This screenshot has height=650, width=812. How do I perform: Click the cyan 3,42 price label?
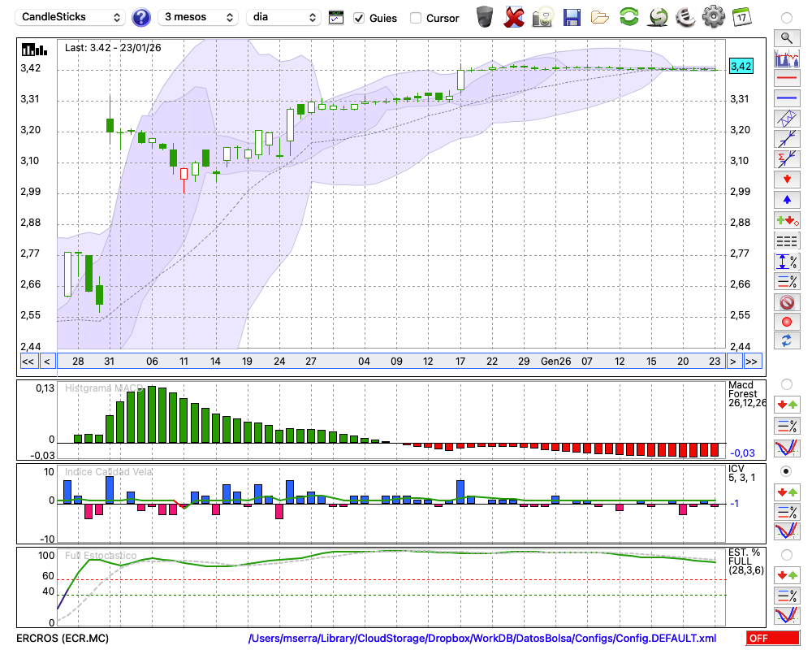pos(741,67)
